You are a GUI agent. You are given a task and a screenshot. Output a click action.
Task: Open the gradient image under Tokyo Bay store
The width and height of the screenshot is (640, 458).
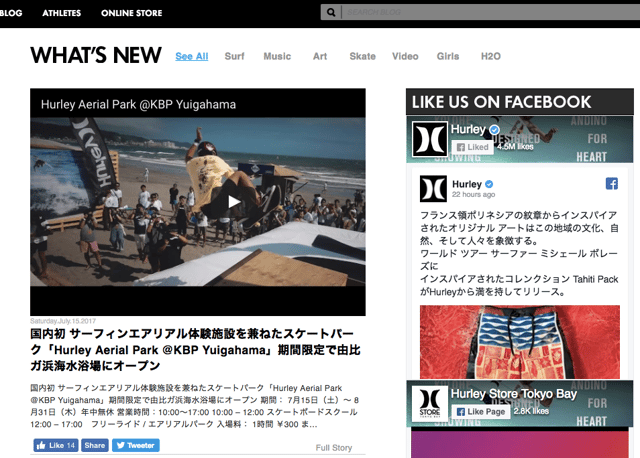tap(520, 444)
